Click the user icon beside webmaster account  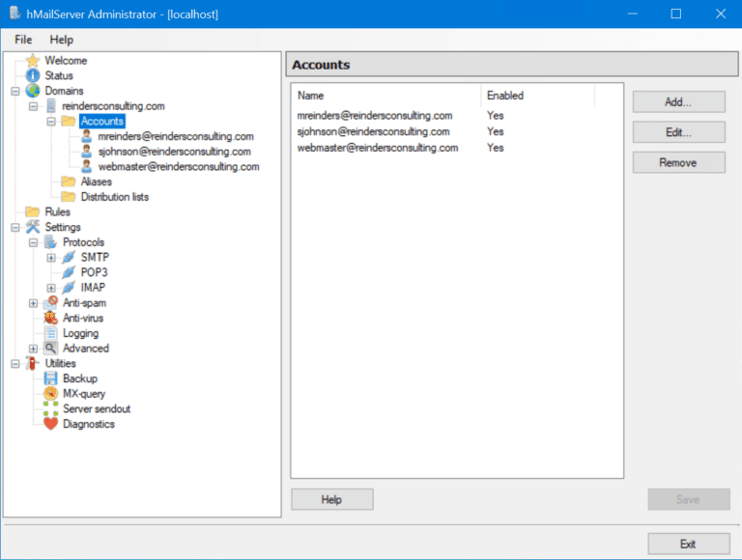point(87,166)
